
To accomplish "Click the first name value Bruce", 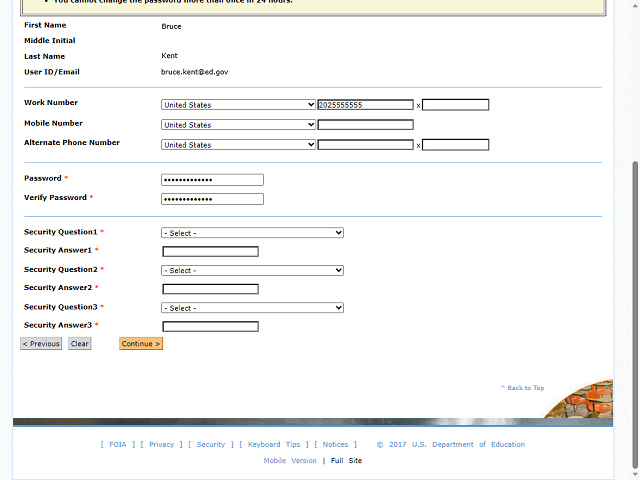I will pos(171,26).
